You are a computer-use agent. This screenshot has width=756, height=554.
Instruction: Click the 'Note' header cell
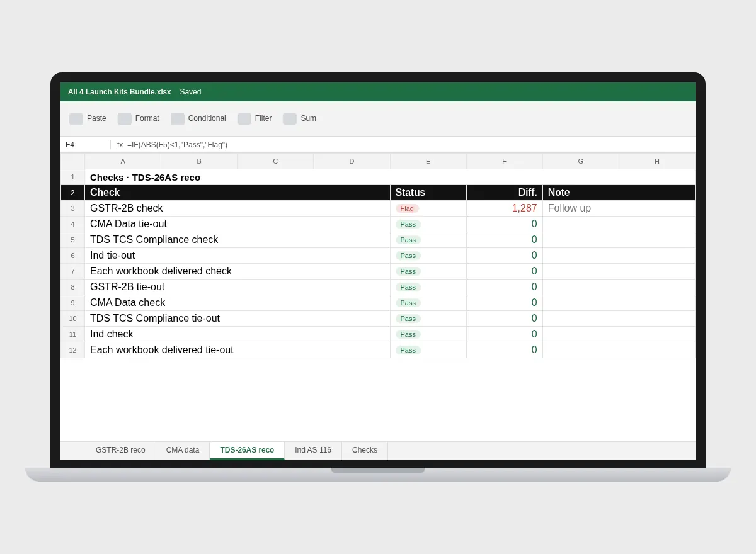coord(619,193)
